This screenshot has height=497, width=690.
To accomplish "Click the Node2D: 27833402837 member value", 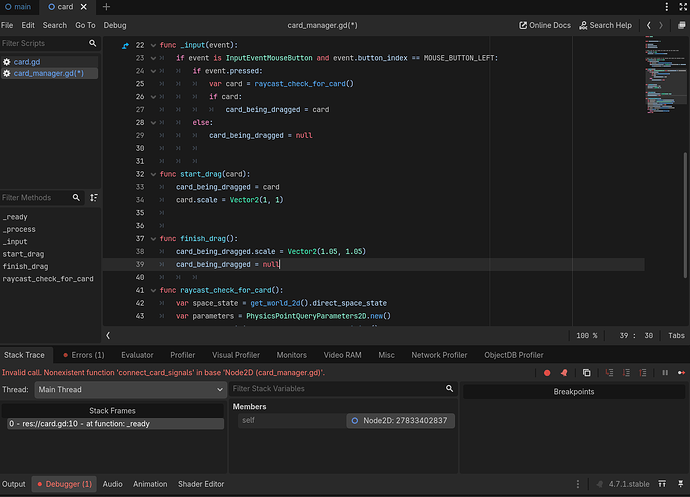I will [400, 421].
